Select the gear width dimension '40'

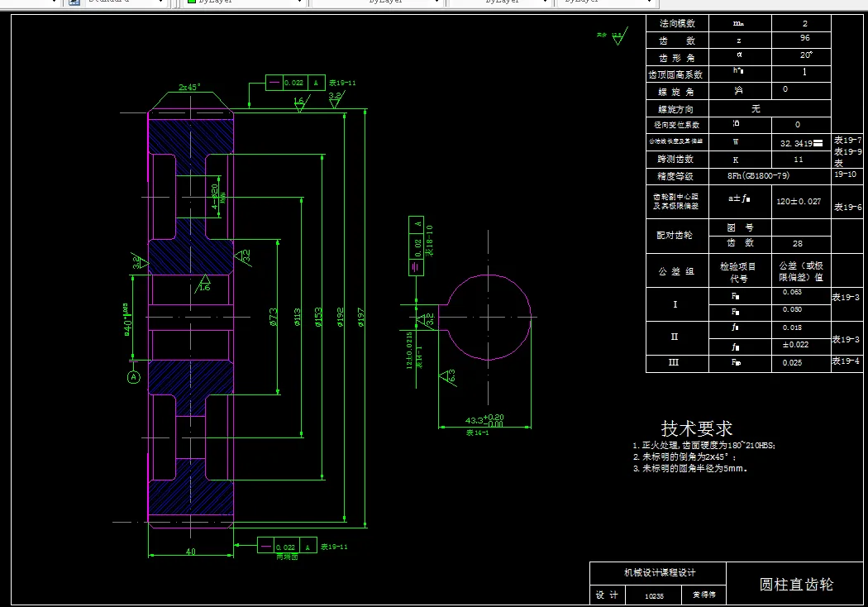pyautogui.click(x=190, y=552)
